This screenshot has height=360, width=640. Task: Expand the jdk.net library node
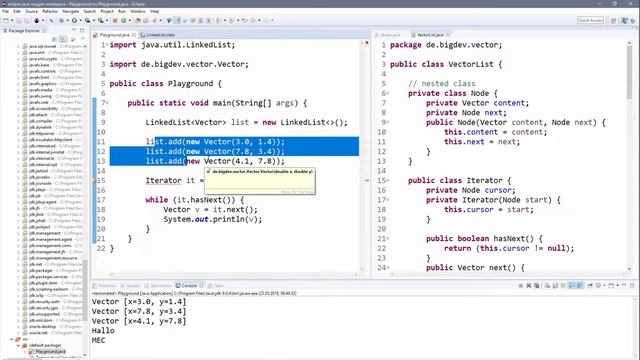pos(18,264)
